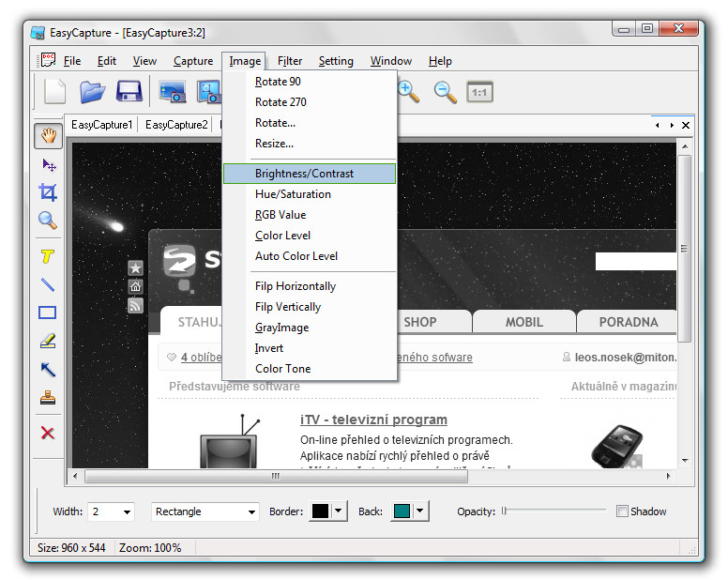This screenshot has height=580, width=728.
Task: Choose Rotate 90 from Image menu
Action: click(x=310, y=82)
